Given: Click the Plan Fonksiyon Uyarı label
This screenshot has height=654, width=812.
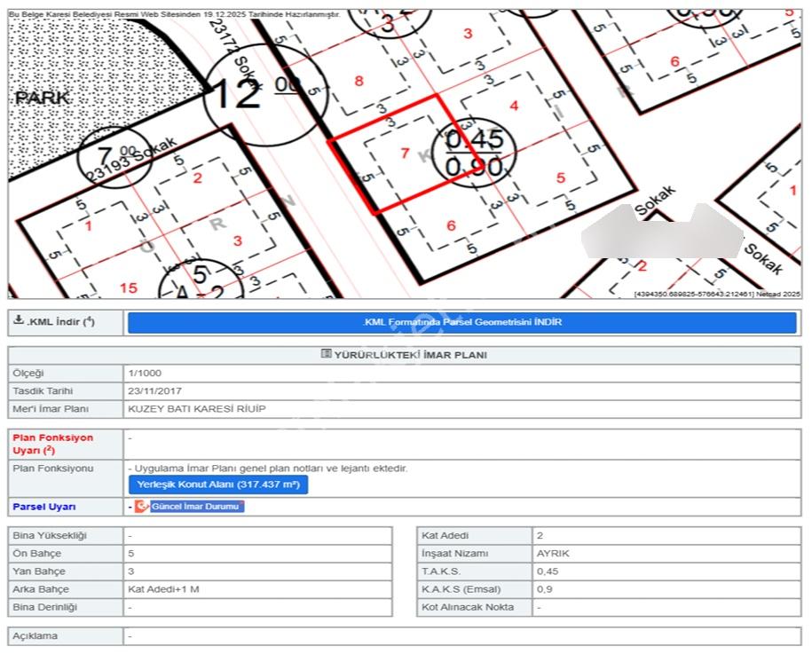Looking at the screenshot, I should pos(53,444).
